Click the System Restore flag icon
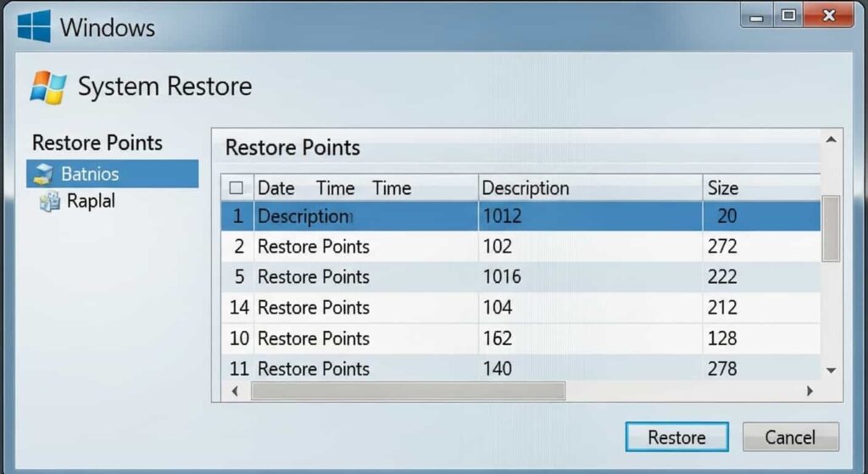 click(48, 87)
